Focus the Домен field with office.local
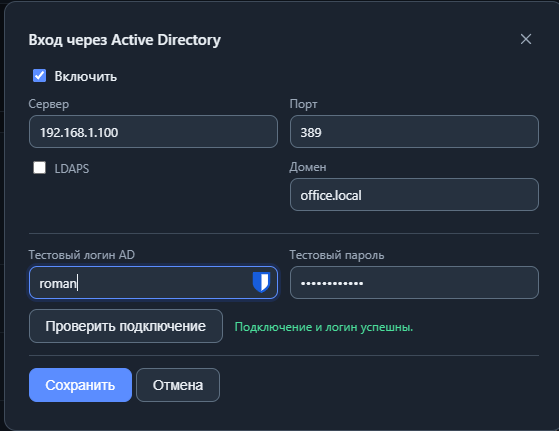The height and width of the screenshot is (431, 559). [x=414, y=195]
